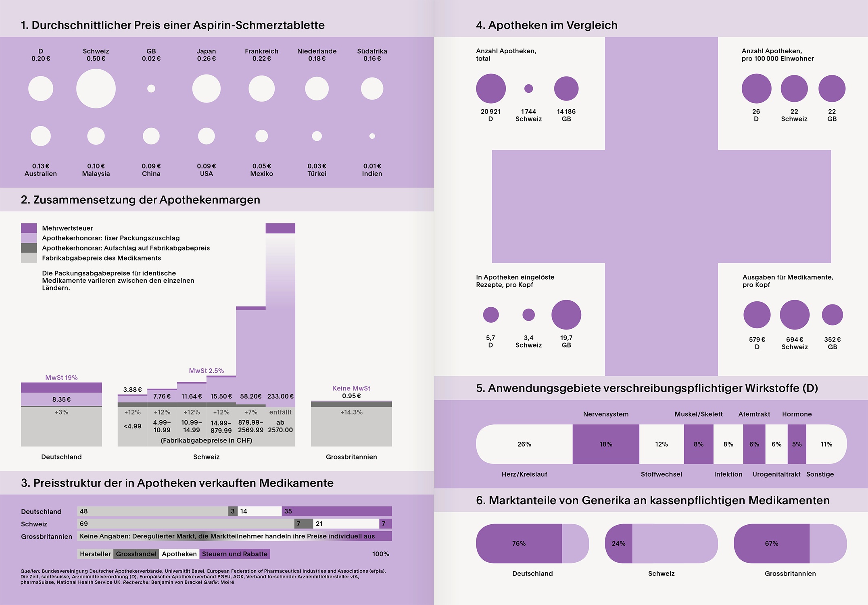Click the dark gray Aufschlag legend swatch
The height and width of the screenshot is (605, 868).
(x=29, y=248)
